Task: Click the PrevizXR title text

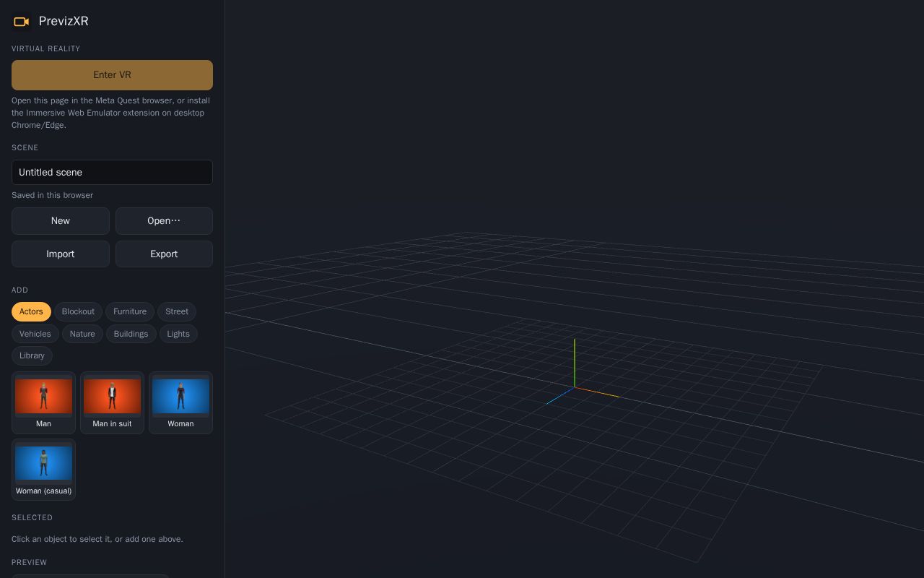Action: coord(64,21)
